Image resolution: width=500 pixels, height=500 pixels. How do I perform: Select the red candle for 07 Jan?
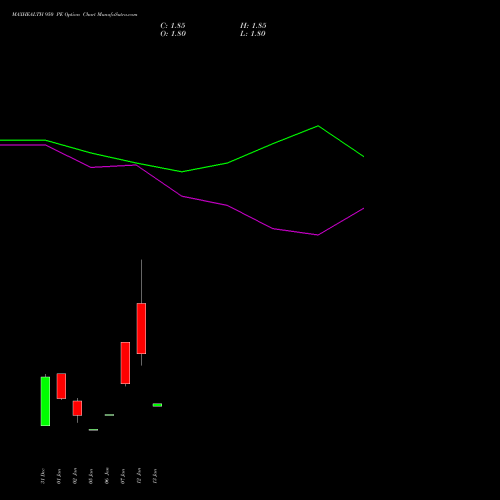(125, 363)
